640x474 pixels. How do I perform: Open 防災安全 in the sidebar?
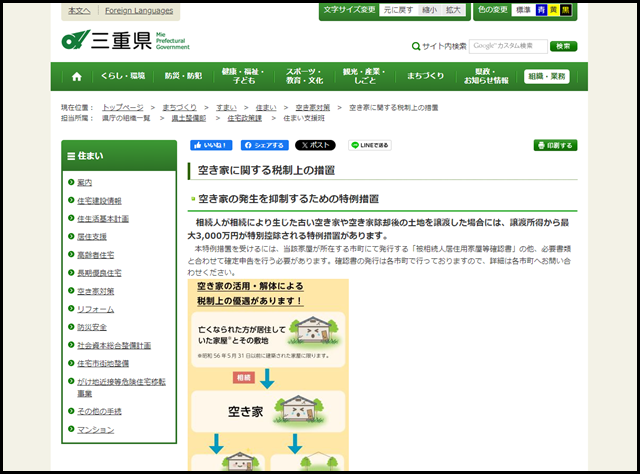[x=92, y=327]
